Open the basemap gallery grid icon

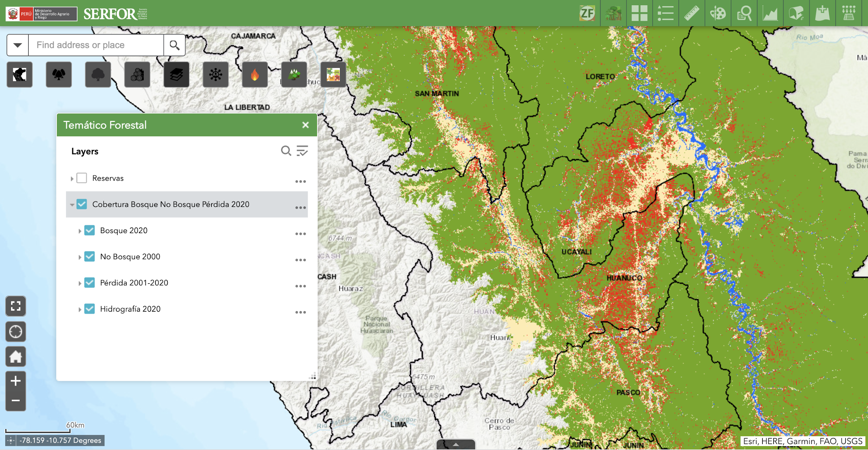click(639, 14)
